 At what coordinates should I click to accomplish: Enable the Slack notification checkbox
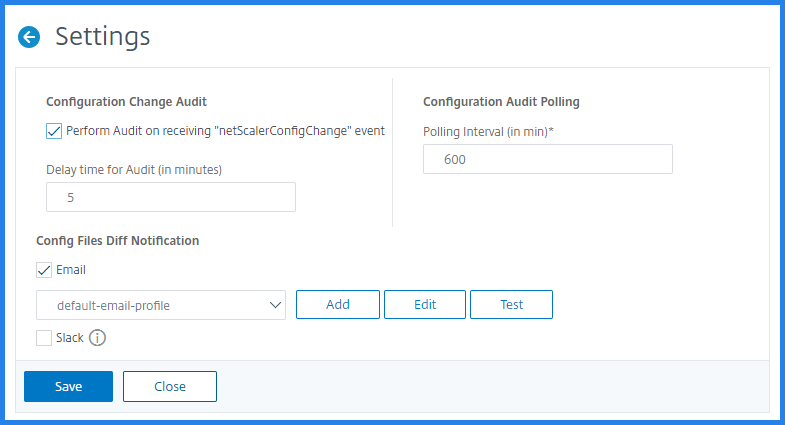pos(44,338)
